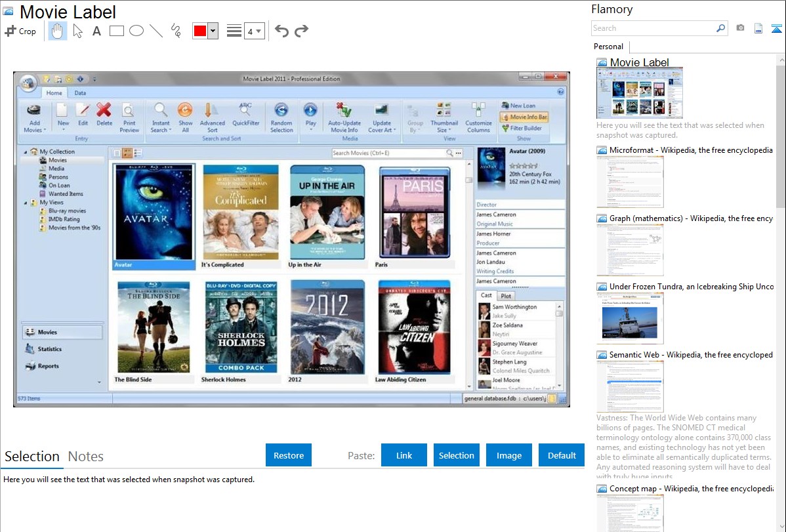The width and height of the screenshot is (786, 532).
Task: Pick the freehand scribble tool
Action: click(x=176, y=31)
